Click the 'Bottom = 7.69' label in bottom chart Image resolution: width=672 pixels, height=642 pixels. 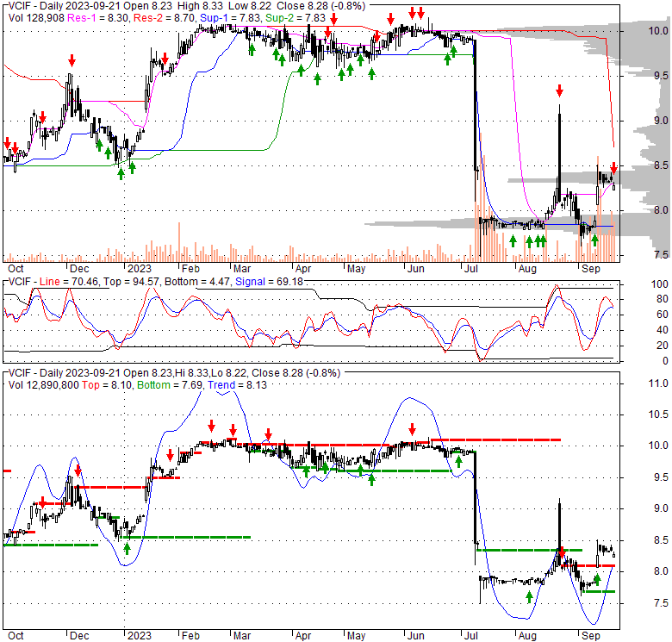click(x=170, y=385)
